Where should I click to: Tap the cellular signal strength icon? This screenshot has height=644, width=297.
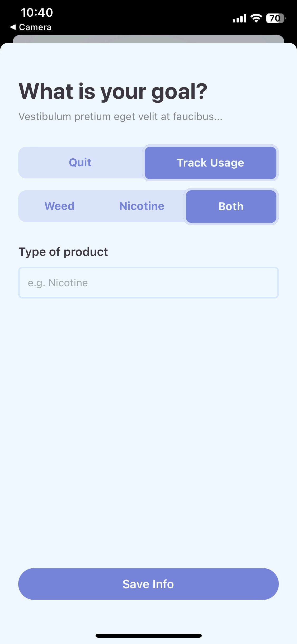tap(239, 19)
